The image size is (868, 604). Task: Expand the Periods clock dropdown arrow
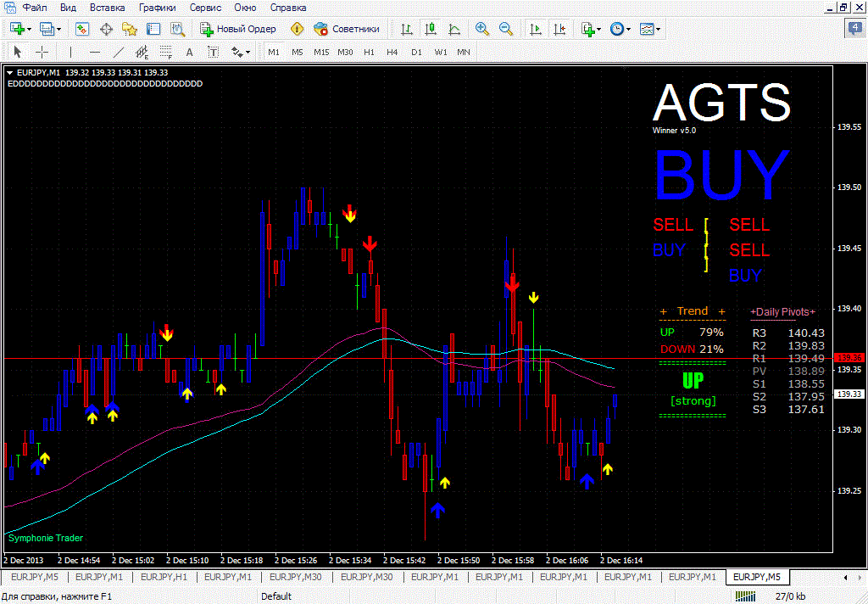628,30
